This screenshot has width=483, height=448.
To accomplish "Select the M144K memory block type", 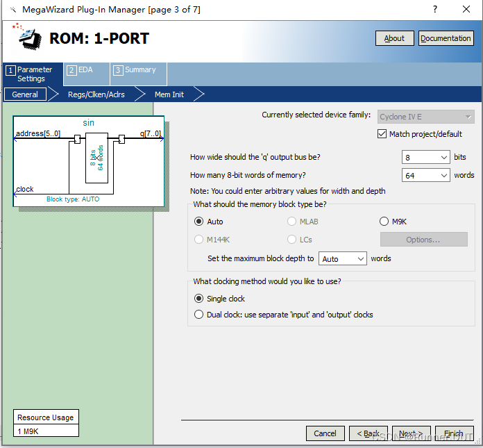I will point(198,240).
